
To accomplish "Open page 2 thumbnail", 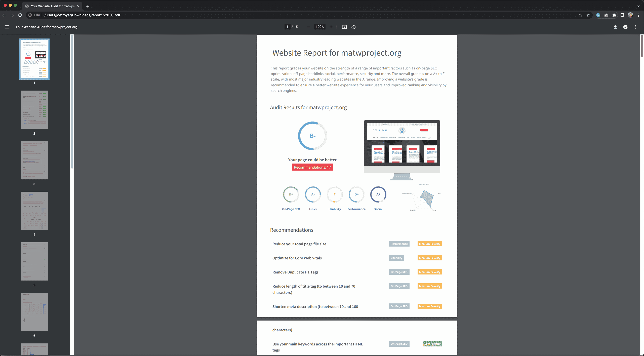I will tap(34, 110).
